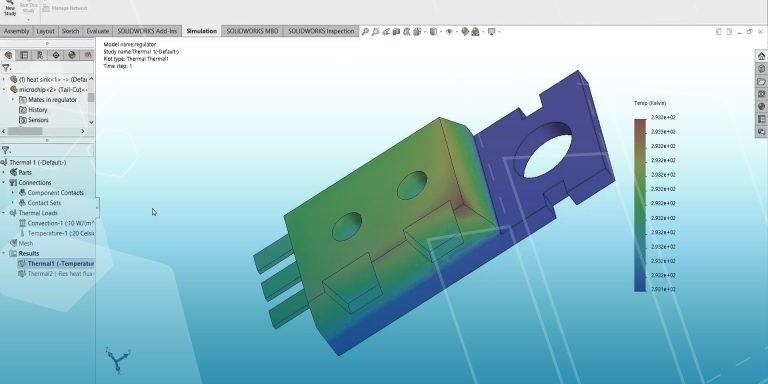Click the feature tree scroll down arrow

pyautogui.click(x=91, y=122)
